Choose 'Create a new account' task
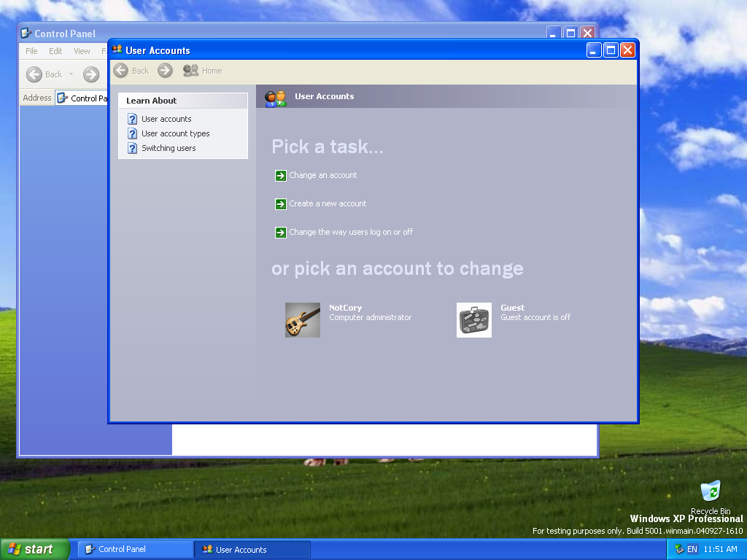This screenshot has width=747, height=560. point(328,204)
